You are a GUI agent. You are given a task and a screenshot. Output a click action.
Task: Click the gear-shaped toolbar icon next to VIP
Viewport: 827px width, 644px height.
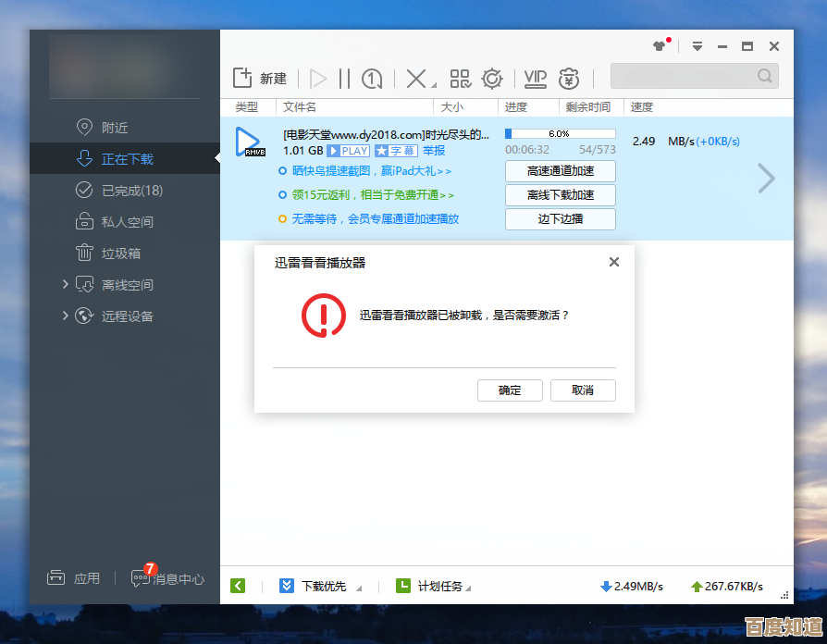[x=492, y=79]
